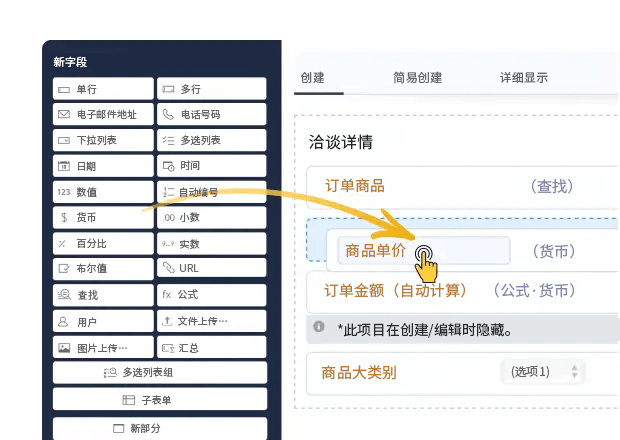Click the info icon beside hidden-item note

[x=319, y=327]
